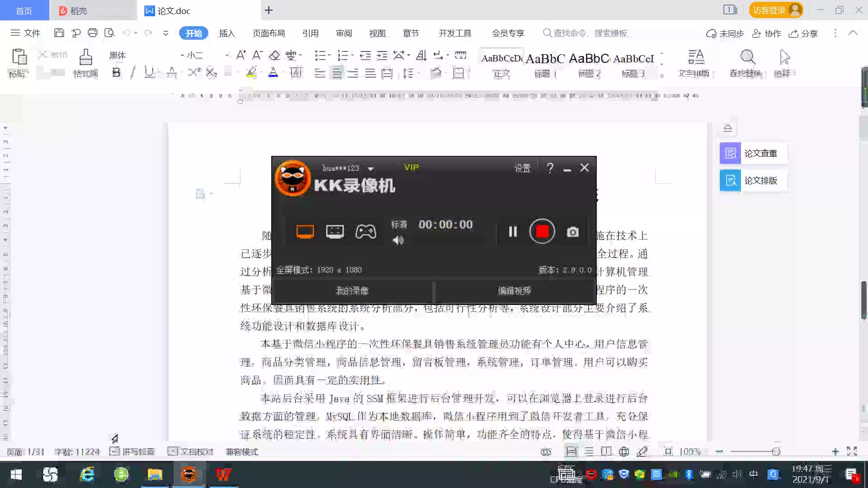Toggle spell check in status bar

(x=132, y=452)
